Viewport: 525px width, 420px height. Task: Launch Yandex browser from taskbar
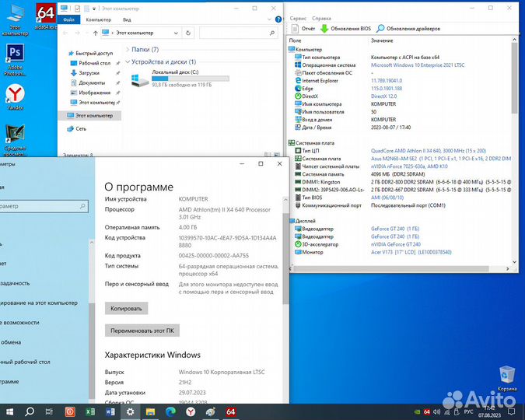click(191, 411)
